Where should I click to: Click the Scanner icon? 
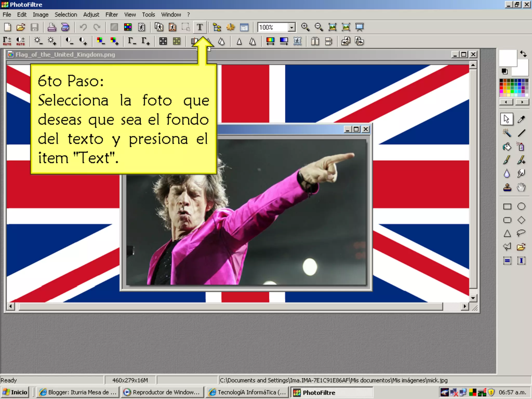point(65,27)
